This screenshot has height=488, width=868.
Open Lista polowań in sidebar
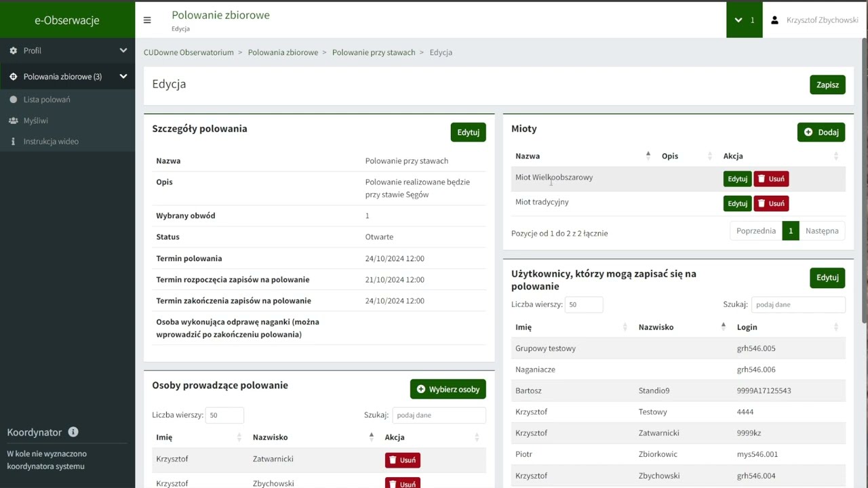click(x=47, y=100)
